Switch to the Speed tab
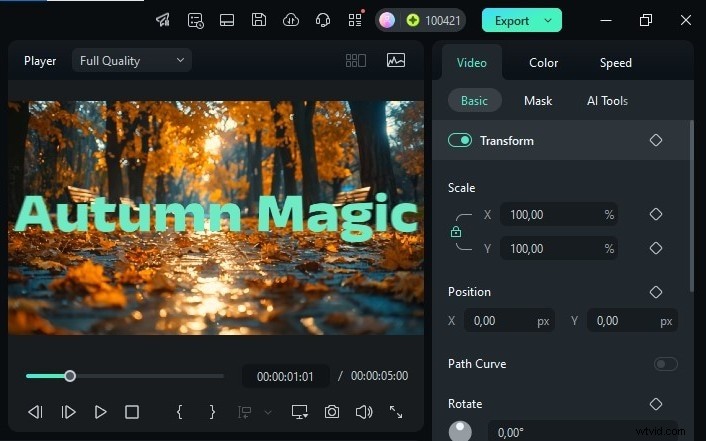This screenshot has height=441, width=706. click(615, 63)
